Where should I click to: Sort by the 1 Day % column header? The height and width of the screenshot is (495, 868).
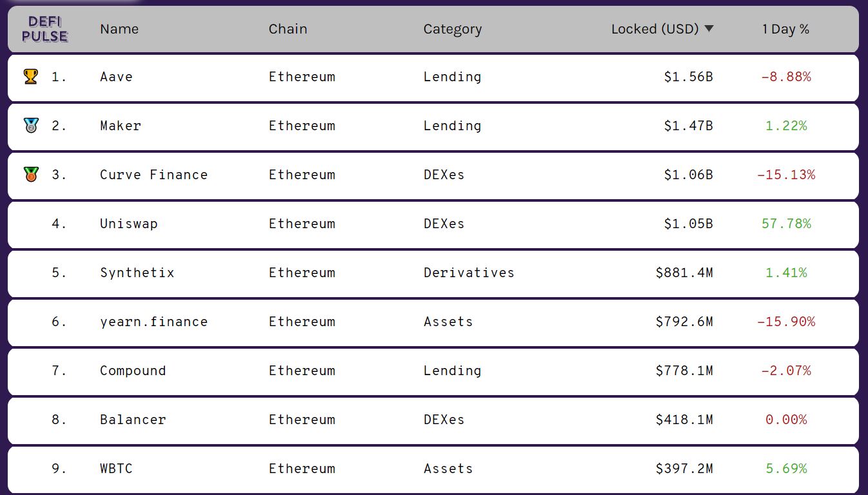coord(785,29)
